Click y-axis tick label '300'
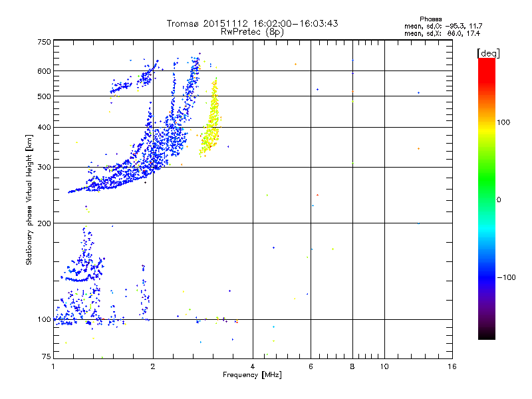This screenshot has height=399, width=532. [44, 168]
